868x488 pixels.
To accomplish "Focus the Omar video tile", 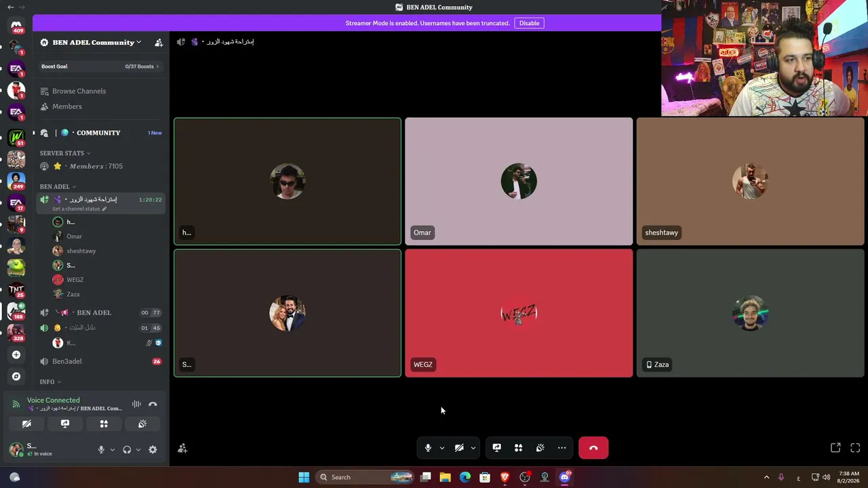I will click(519, 181).
